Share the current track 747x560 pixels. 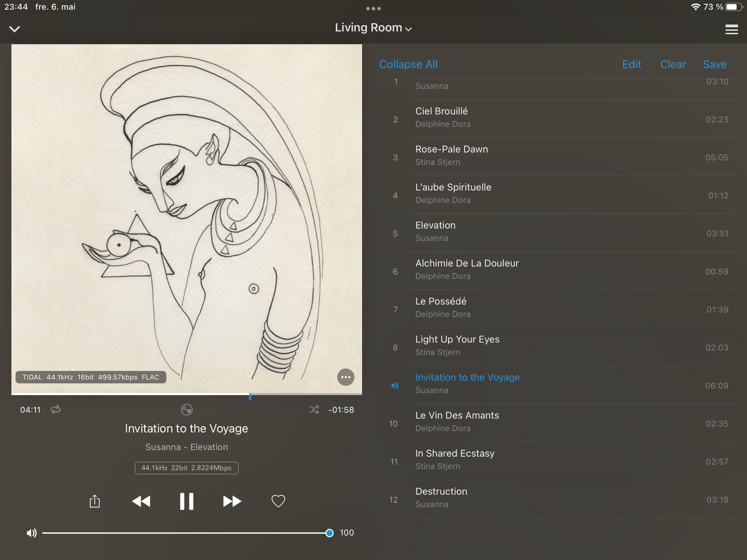[94, 501]
